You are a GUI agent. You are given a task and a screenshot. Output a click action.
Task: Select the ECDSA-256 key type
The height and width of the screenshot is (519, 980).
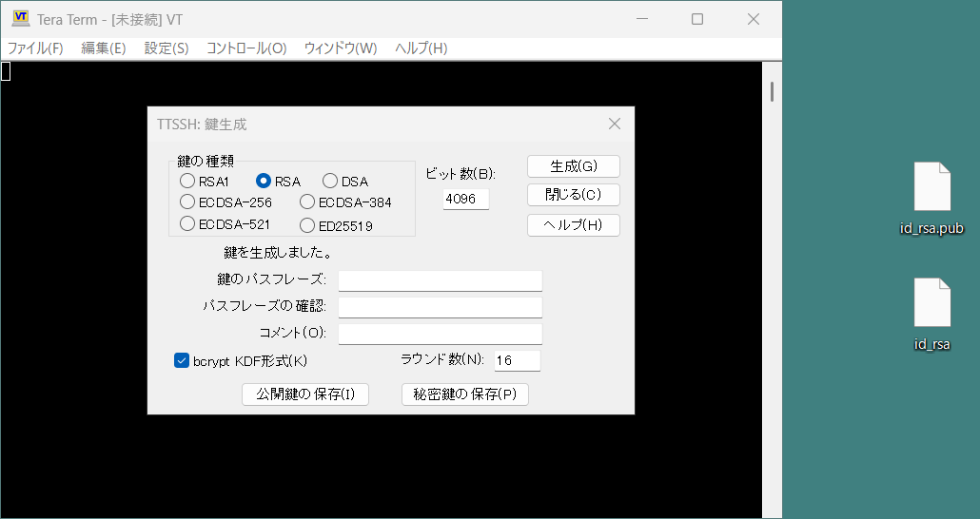click(187, 202)
